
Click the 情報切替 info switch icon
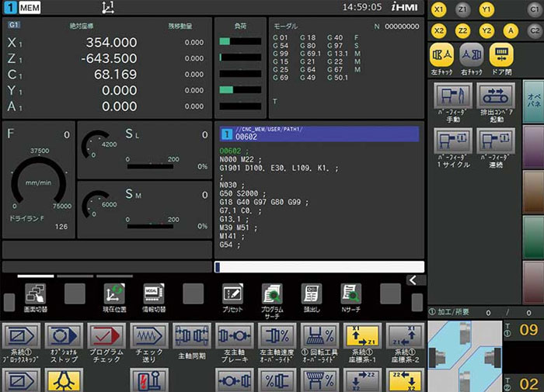coord(154,294)
